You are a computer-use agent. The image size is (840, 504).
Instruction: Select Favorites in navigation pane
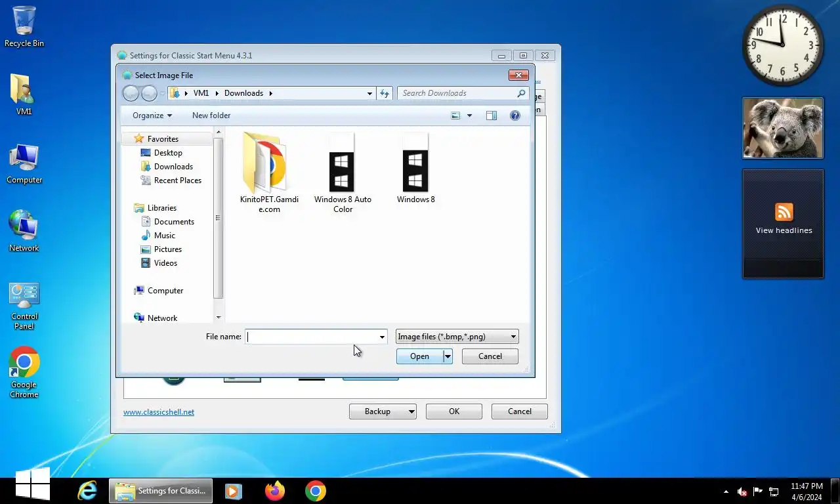pyautogui.click(x=163, y=138)
